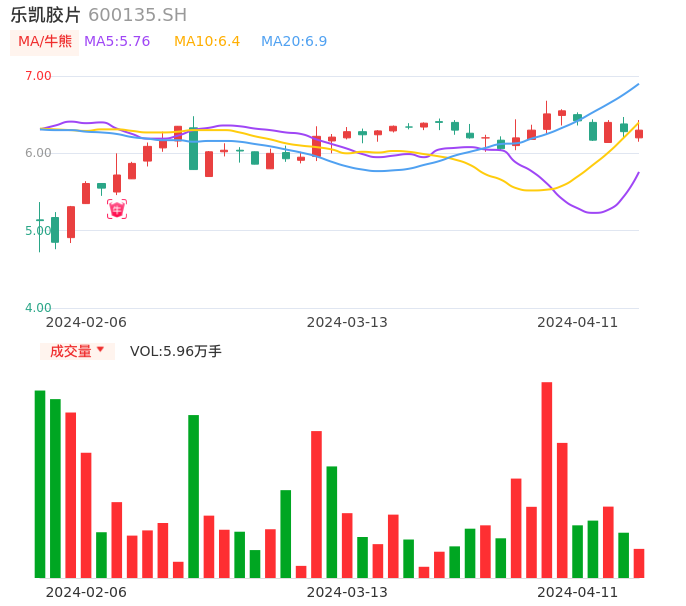Click the 2024-04-11 label under price chart
Image resolution: width=686 pixels, height=606 pixels.
tap(578, 322)
